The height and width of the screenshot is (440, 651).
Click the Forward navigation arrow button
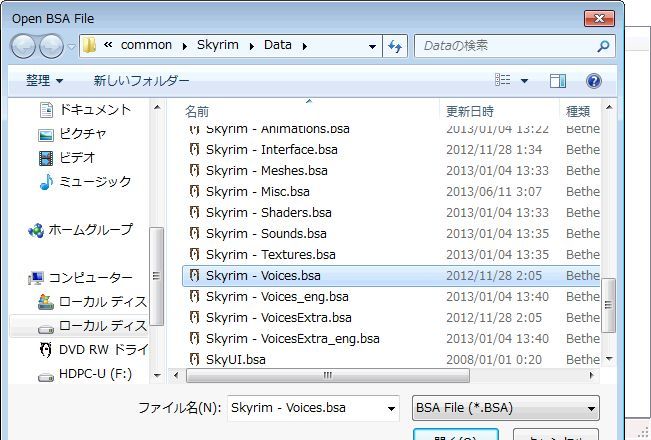tap(51, 46)
